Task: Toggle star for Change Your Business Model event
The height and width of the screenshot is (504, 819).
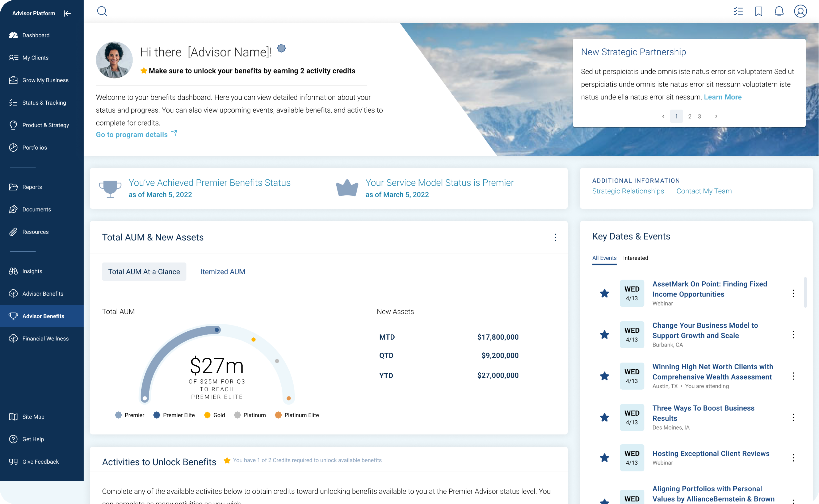Action: [x=604, y=335]
